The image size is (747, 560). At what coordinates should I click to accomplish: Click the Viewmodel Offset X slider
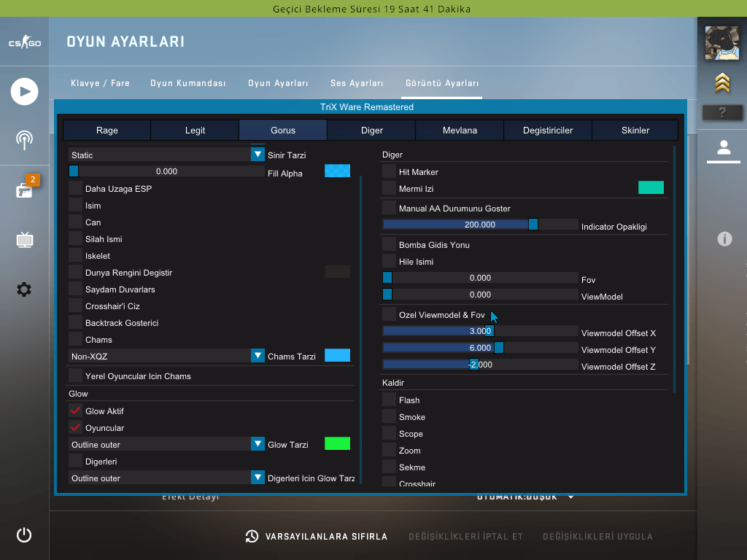tap(480, 331)
